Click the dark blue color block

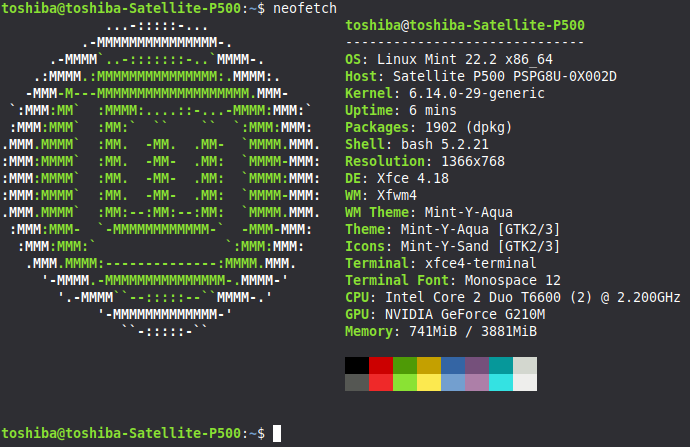[x=453, y=365]
